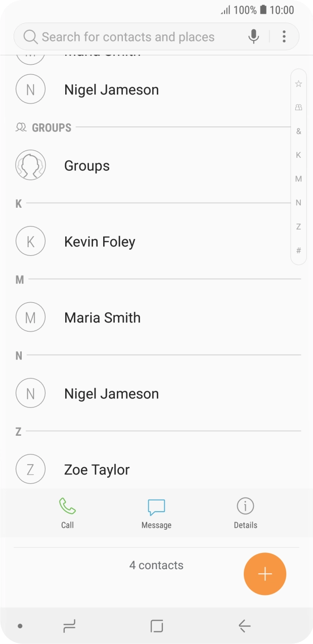Tap the orange add contact button
313x644 pixels.
point(265,574)
